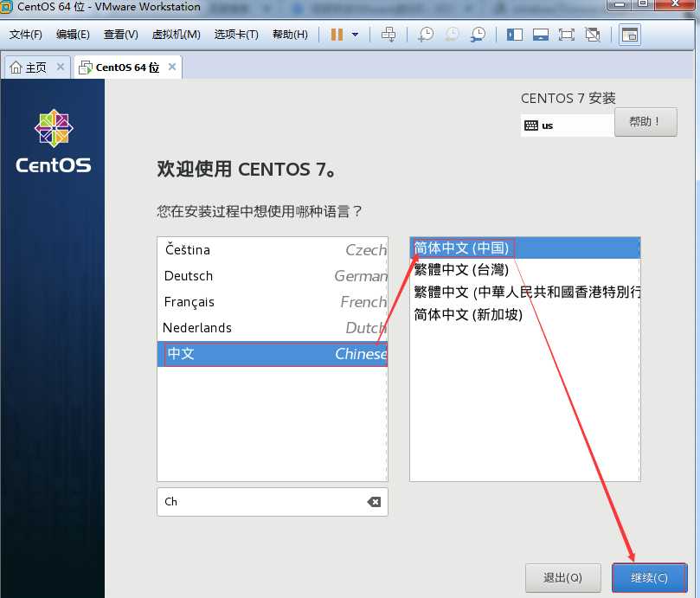
Task: Open the 选项卡(T) menu
Action: [x=236, y=35]
